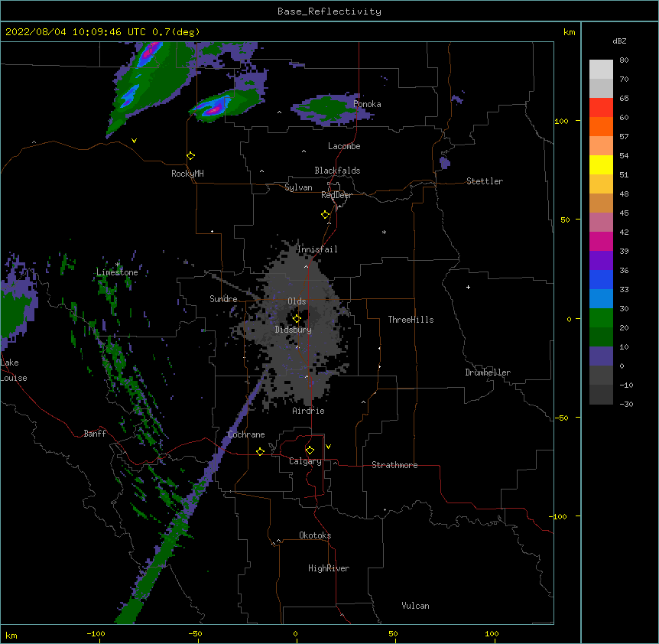Viewport: 659px width, 644px height.
Task: Select the slate-blue 10-0 dBZ legend swatch
Action: click(601, 356)
